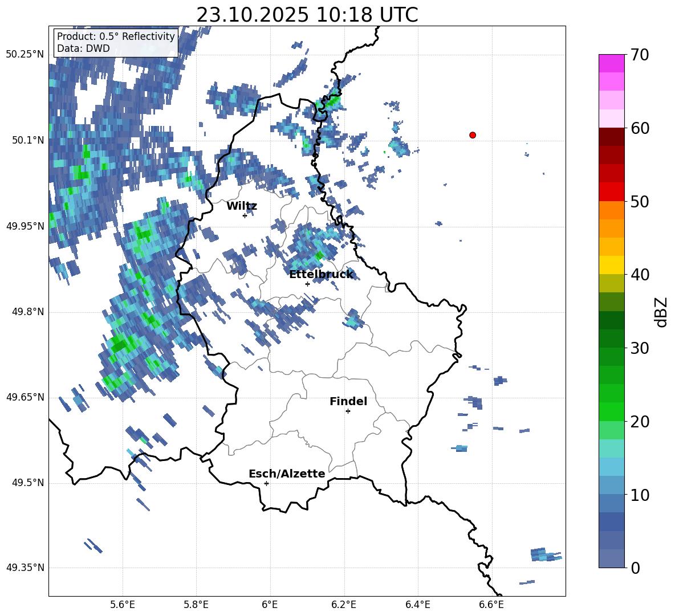Viewport: 675px width, 616px height.
Task: Click the 6.6°E longitude label
Action: pos(491,605)
